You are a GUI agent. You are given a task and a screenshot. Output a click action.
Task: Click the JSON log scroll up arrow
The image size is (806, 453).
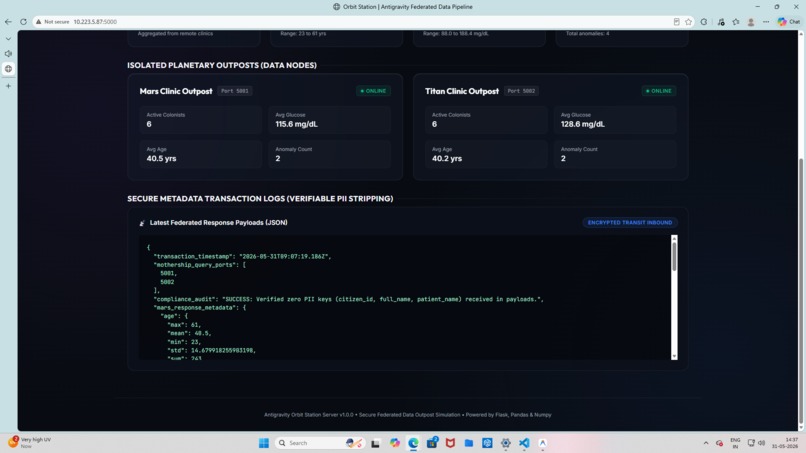click(x=674, y=238)
